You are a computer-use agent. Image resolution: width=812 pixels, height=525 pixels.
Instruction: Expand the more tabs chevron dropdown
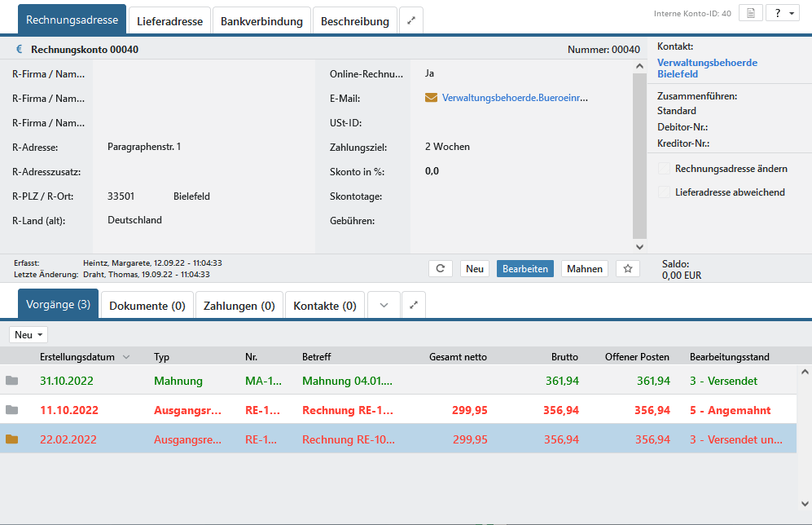coord(384,306)
